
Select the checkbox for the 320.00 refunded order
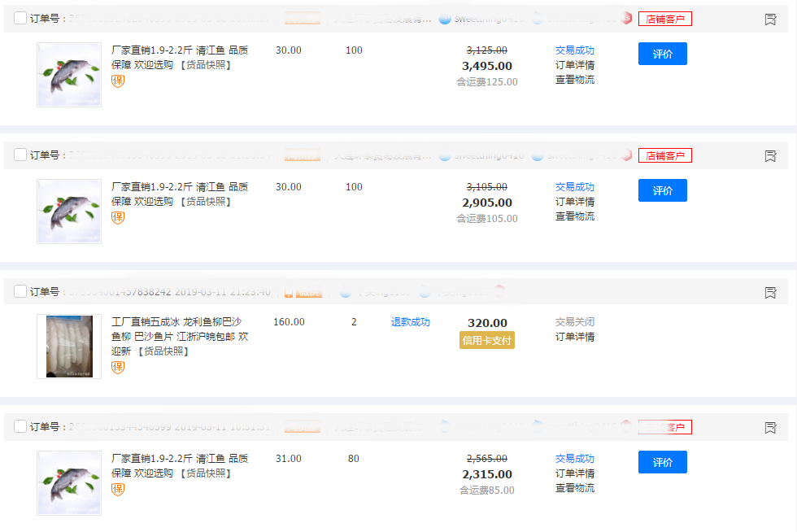click(x=20, y=291)
